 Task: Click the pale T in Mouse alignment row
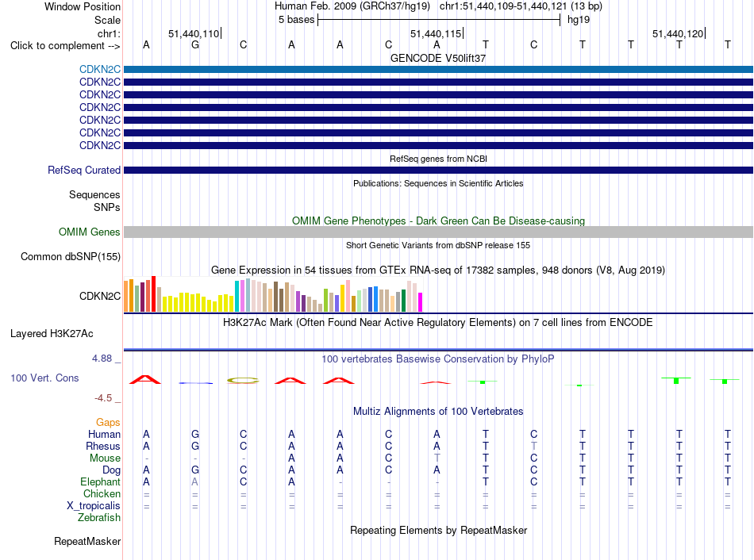click(x=437, y=458)
